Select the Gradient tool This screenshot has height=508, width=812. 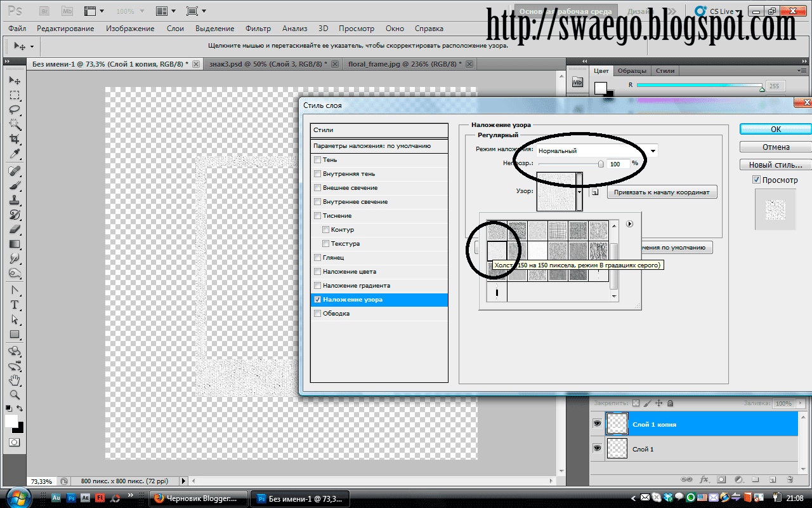pos(15,244)
